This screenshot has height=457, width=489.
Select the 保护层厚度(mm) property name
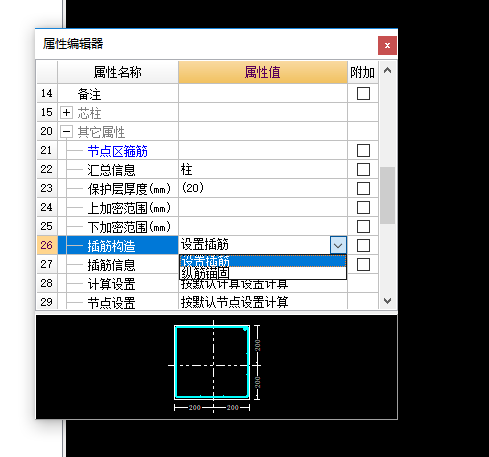[129, 189]
